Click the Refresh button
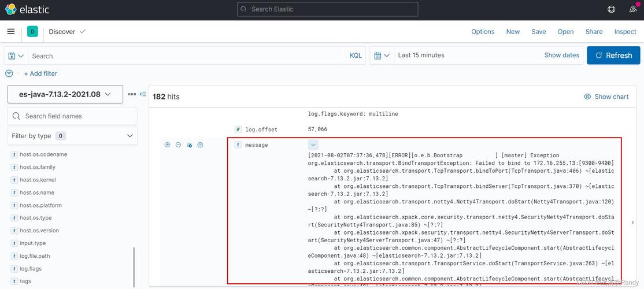The width and height of the screenshot is (644, 289). pyautogui.click(x=613, y=55)
